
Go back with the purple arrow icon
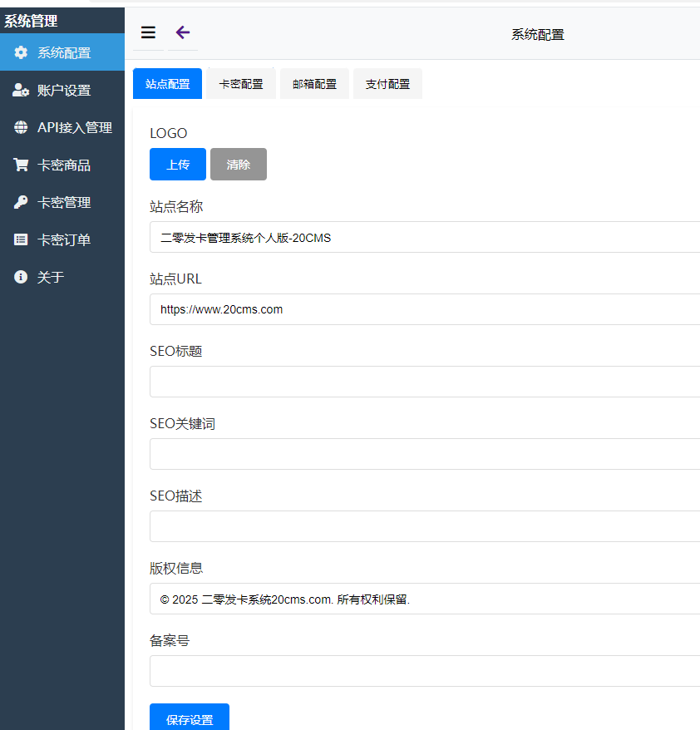click(183, 32)
